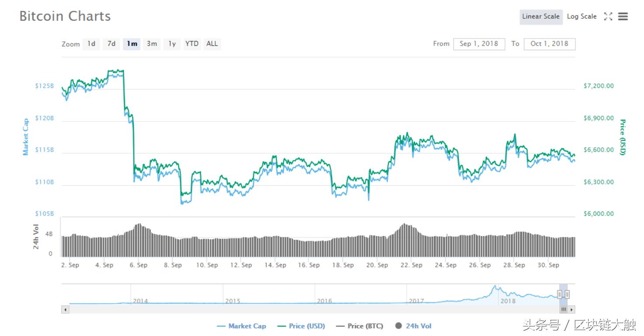
Task: Click the $6,000.00 price axis label
Action: pos(599,214)
